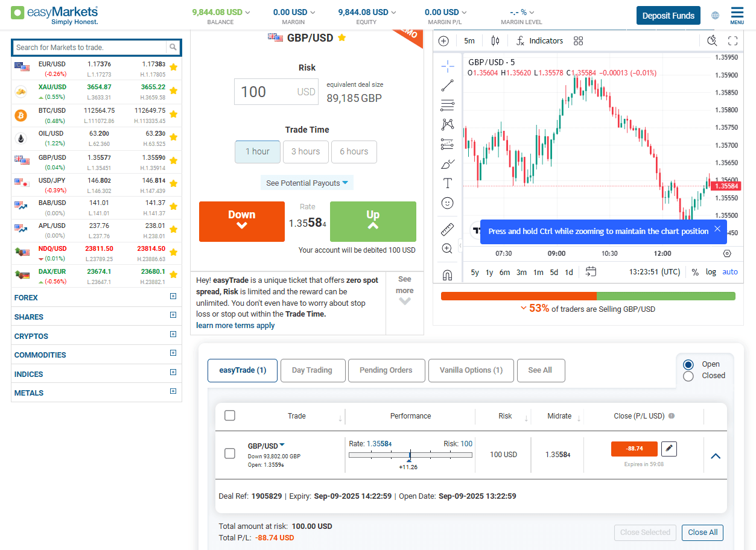Expand the See more info panel
The height and width of the screenshot is (550, 756).
(405, 290)
